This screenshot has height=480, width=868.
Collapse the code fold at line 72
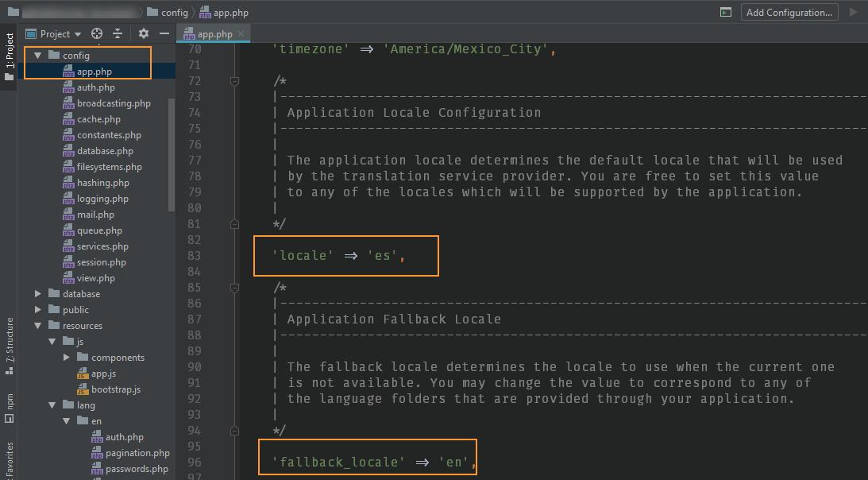pos(234,81)
